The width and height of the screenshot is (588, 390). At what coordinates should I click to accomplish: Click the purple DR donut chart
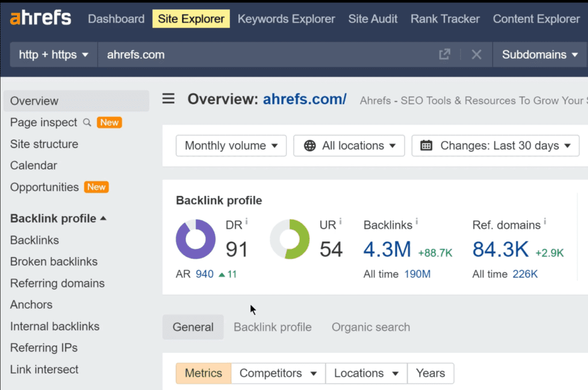point(196,239)
